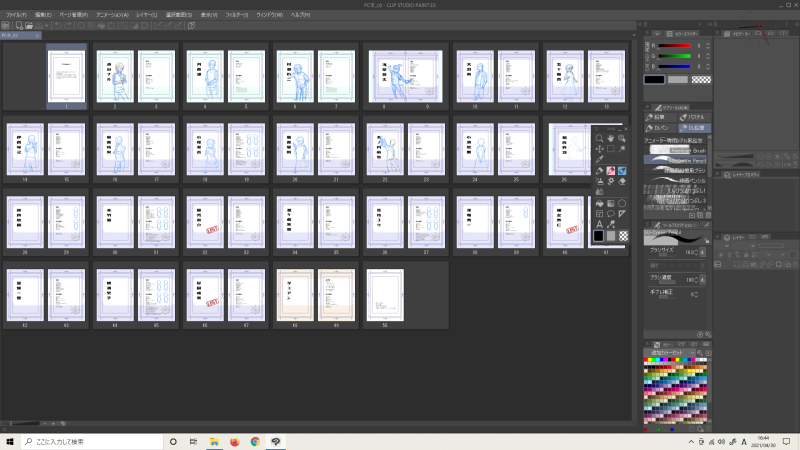Select the Operation object tool

tap(622, 138)
